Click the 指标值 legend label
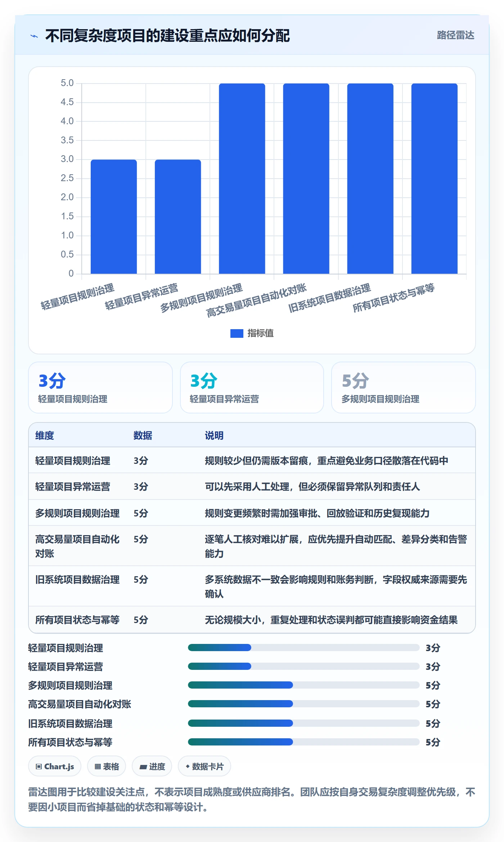This screenshot has height=842, width=504. point(261,333)
